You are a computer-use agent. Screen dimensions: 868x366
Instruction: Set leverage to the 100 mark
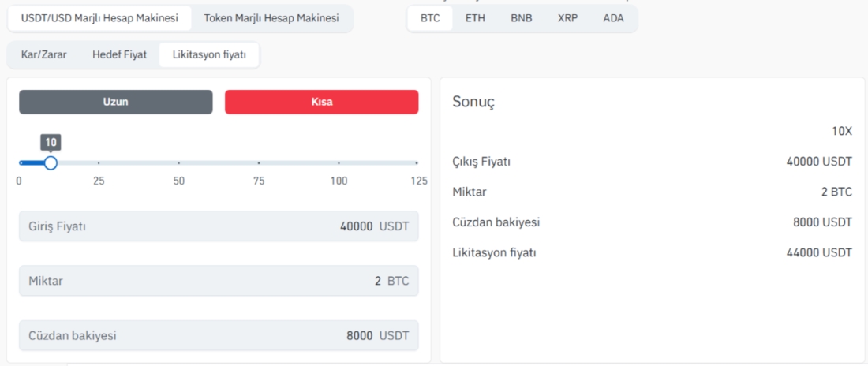point(339,162)
